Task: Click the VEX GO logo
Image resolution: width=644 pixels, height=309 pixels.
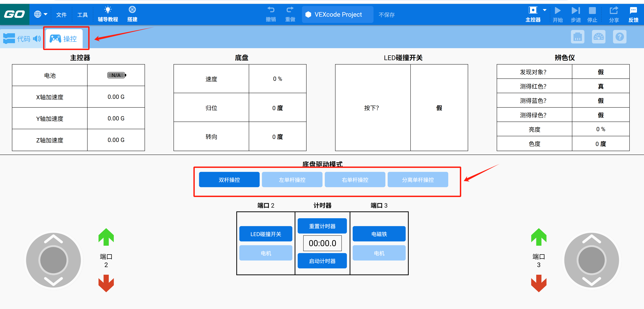Action: pos(14,14)
